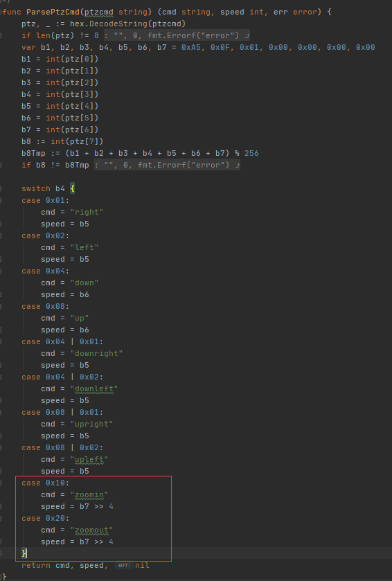
Task: Expand the folded block after 'if b8 != b8Tmp'
Action: pos(167,165)
